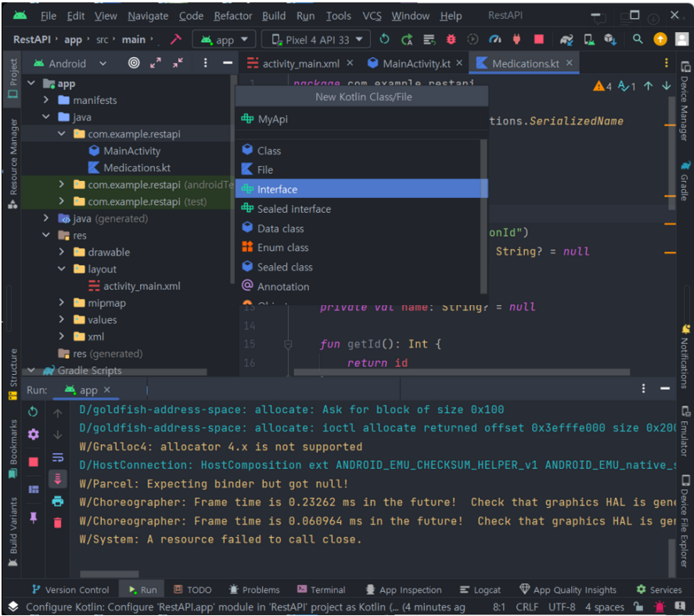Click the Make Project hammer icon
The height and width of the screenshot is (616, 694).
(x=176, y=39)
